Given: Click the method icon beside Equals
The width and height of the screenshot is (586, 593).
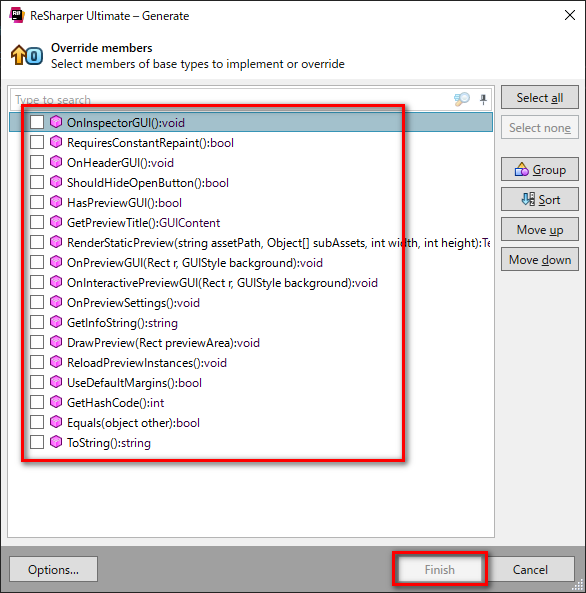Looking at the screenshot, I should [x=56, y=422].
